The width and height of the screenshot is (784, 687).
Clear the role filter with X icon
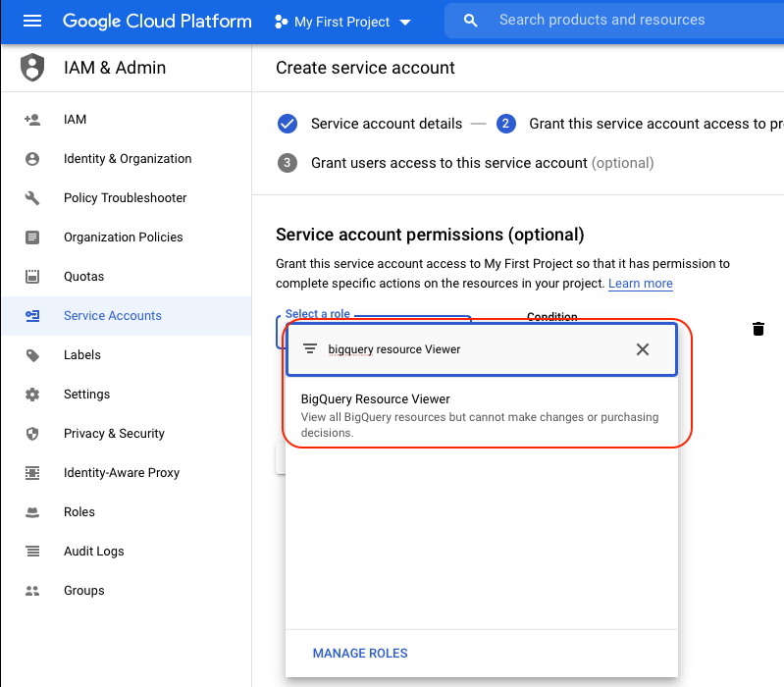click(x=643, y=349)
